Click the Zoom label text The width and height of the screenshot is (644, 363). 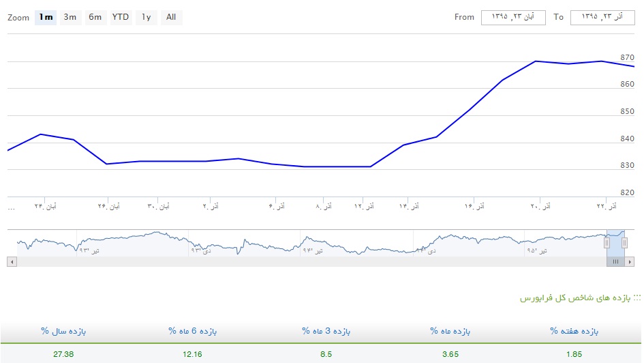[18, 18]
